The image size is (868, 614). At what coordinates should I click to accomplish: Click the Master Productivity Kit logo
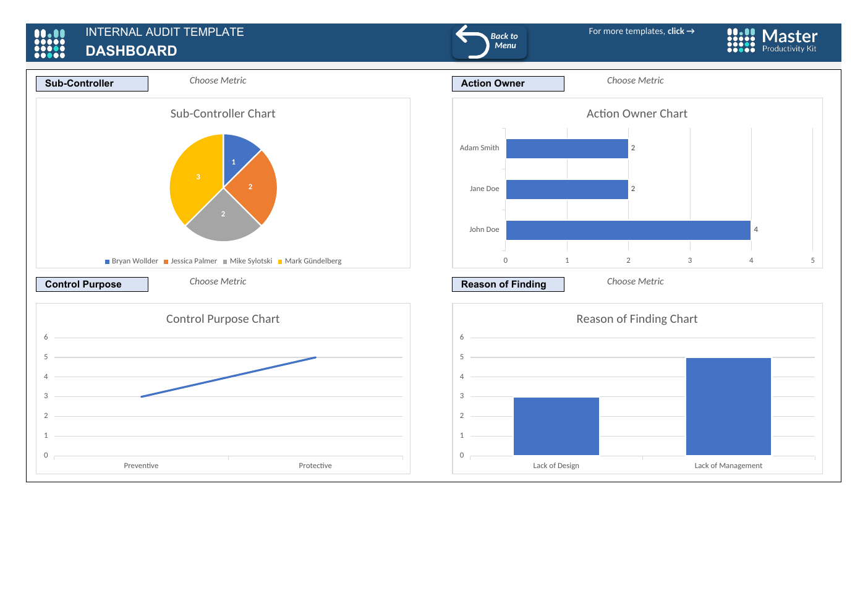(772, 41)
